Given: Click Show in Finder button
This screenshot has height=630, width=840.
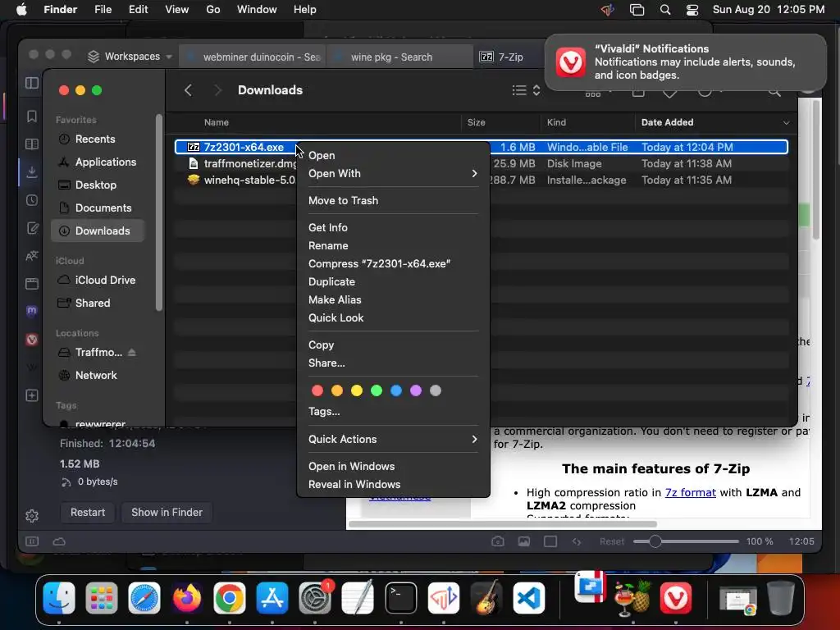Looking at the screenshot, I should [x=167, y=512].
